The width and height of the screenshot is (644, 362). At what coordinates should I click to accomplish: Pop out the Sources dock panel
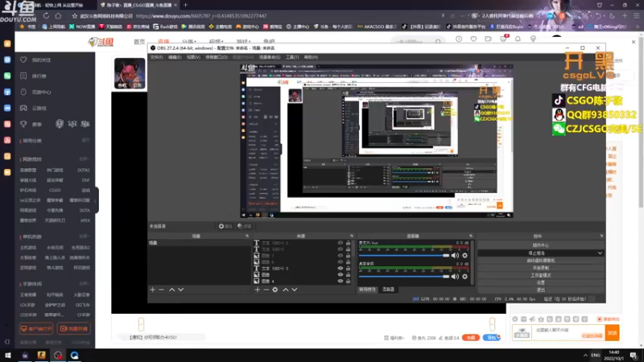(x=352, y=236)
